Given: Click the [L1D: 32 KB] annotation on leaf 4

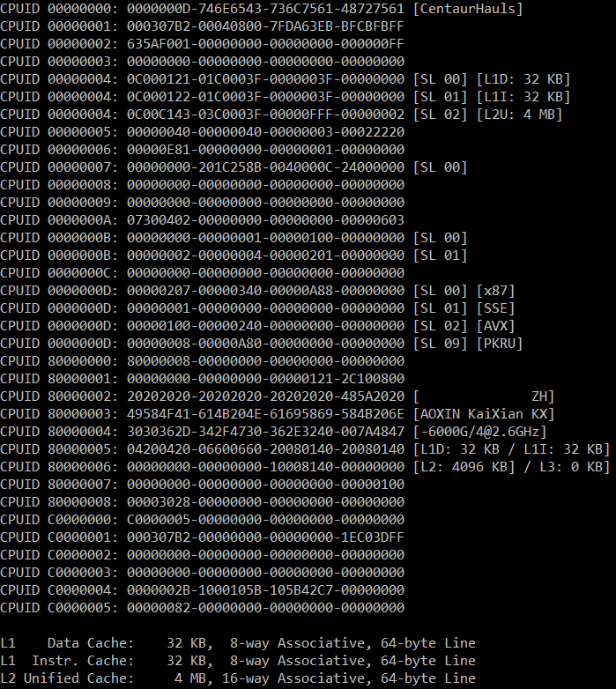Looking at the screenshot, I should 523,79.
